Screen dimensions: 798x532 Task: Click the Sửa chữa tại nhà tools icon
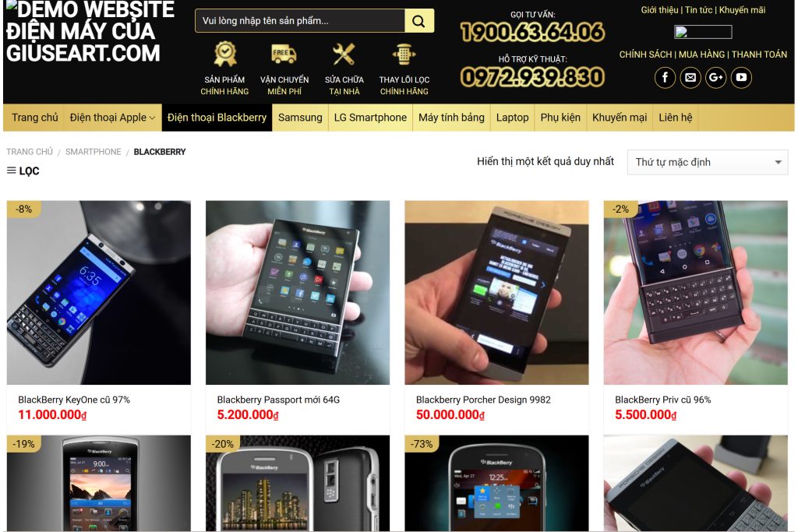[344, 54]
